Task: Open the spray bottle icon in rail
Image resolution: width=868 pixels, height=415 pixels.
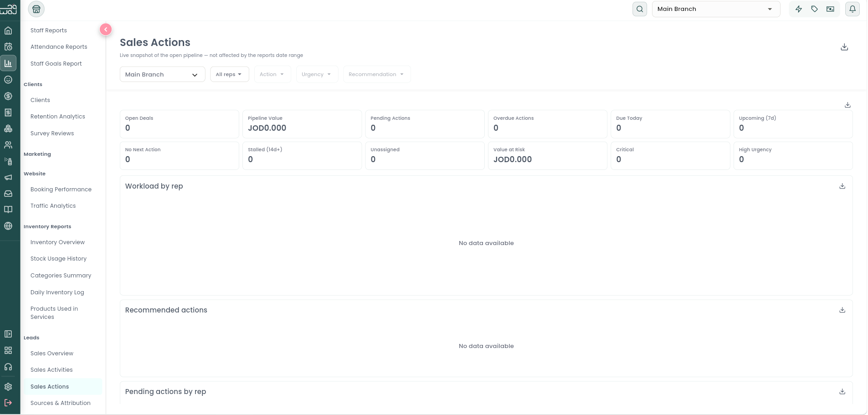Action: click(x=8, y=161)
